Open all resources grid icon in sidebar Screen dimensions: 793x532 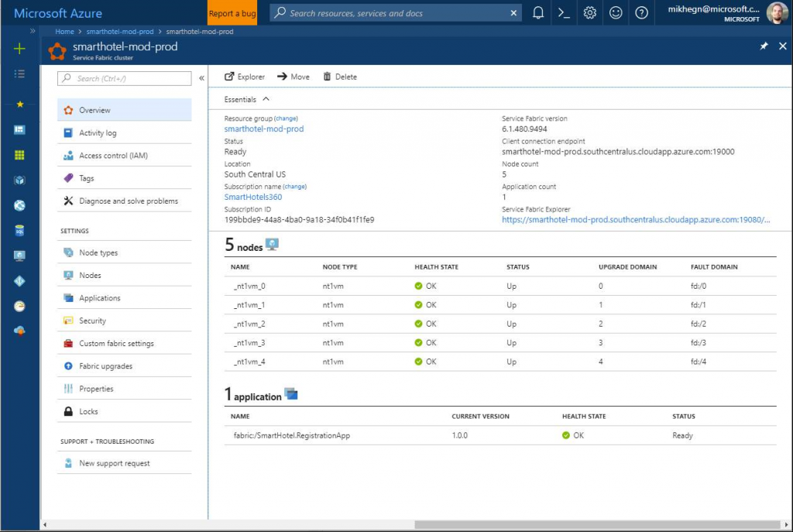(x=19, y=155)
